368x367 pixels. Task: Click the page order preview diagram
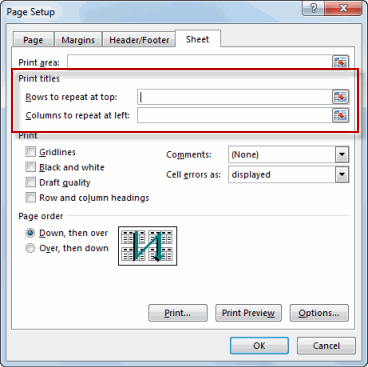coord(147,246)
